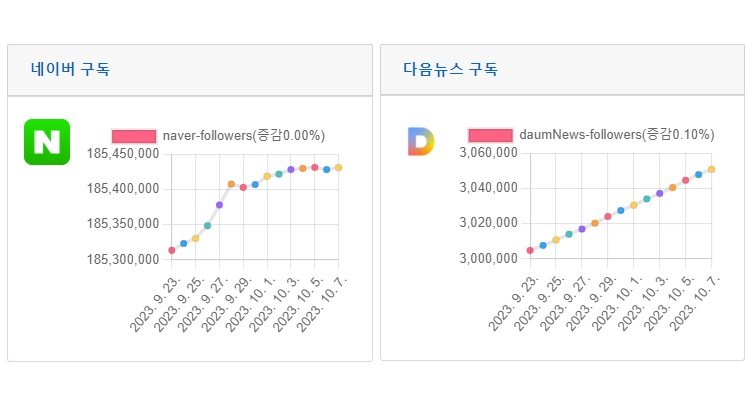
Task: Select the blue point second-to-last on Daum chart
Action: point(699,175)
